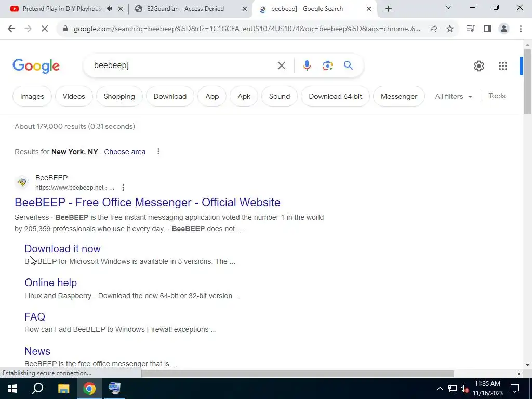The width and height of the screenshot is (532, 399).
Task: Open the Chrome profile avatar
Action: click(x=504, y=29)
